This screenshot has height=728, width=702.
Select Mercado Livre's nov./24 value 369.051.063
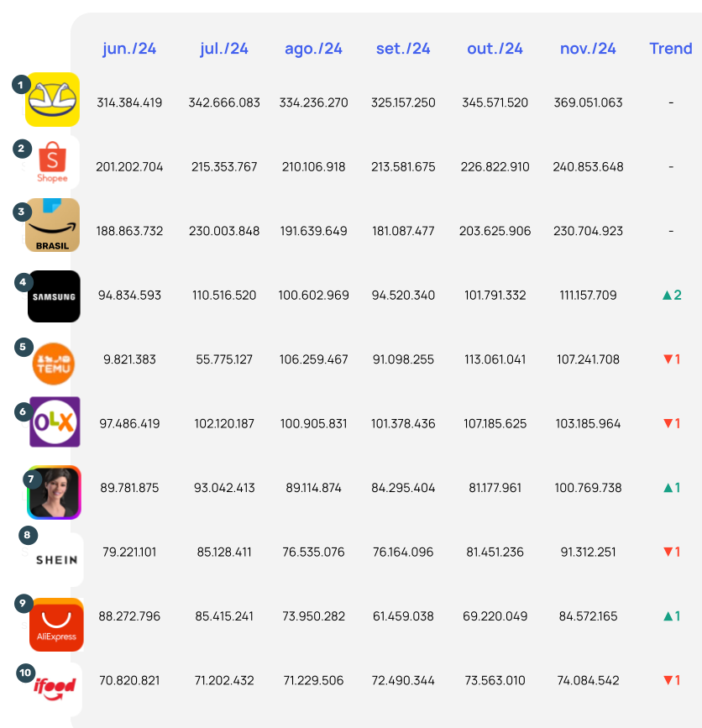pyautogui.click(x=588, y=102)
